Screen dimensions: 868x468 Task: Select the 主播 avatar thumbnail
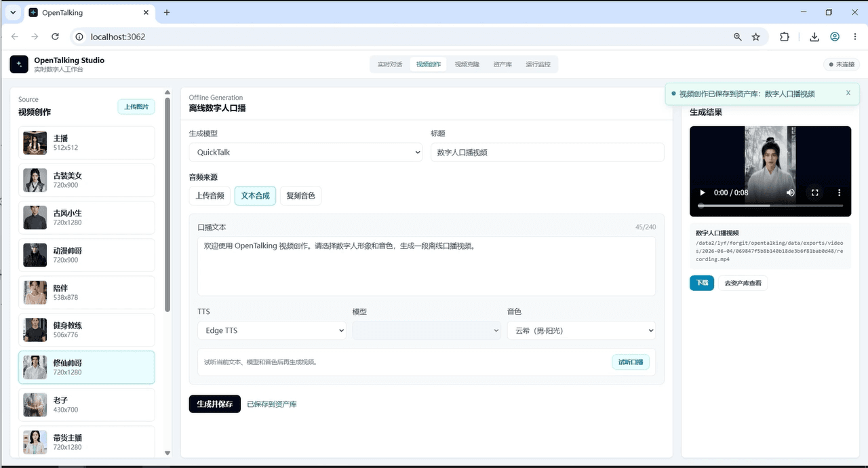pyautogui.click(x=35, y=142)
